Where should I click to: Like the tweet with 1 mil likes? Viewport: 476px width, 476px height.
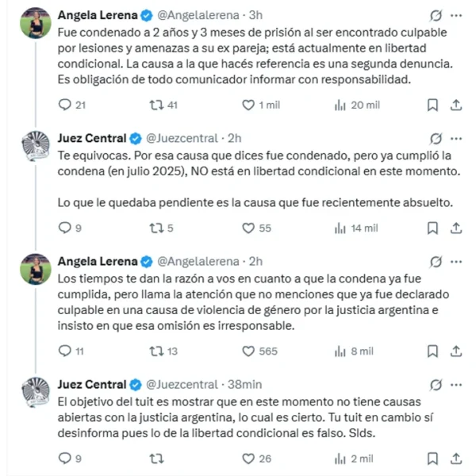[x=248, y=105]
